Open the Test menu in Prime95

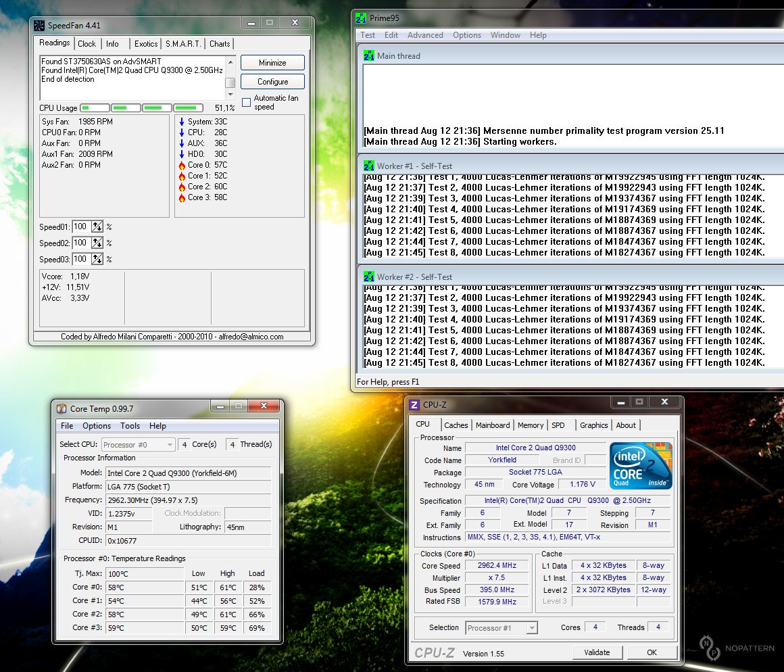368,35
